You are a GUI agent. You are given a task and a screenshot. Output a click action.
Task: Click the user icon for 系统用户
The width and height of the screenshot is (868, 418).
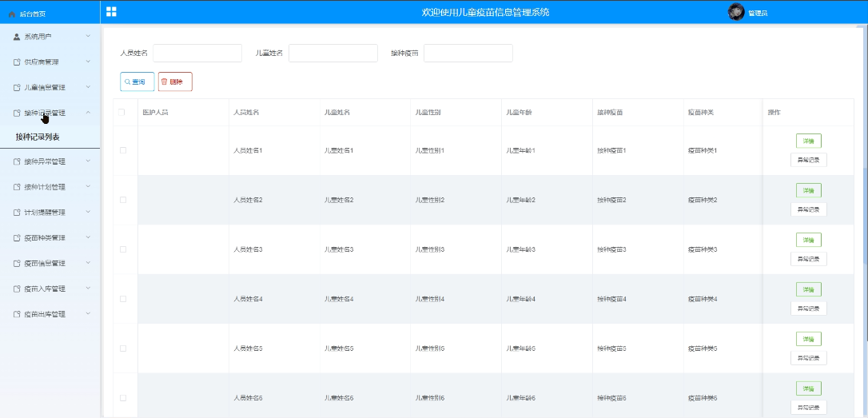(17, 37)
